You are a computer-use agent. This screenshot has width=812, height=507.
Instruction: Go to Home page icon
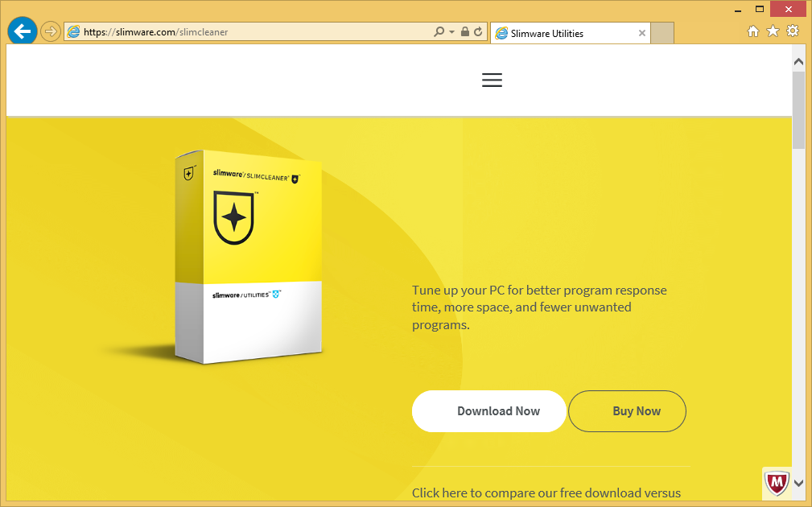[753, 31]
